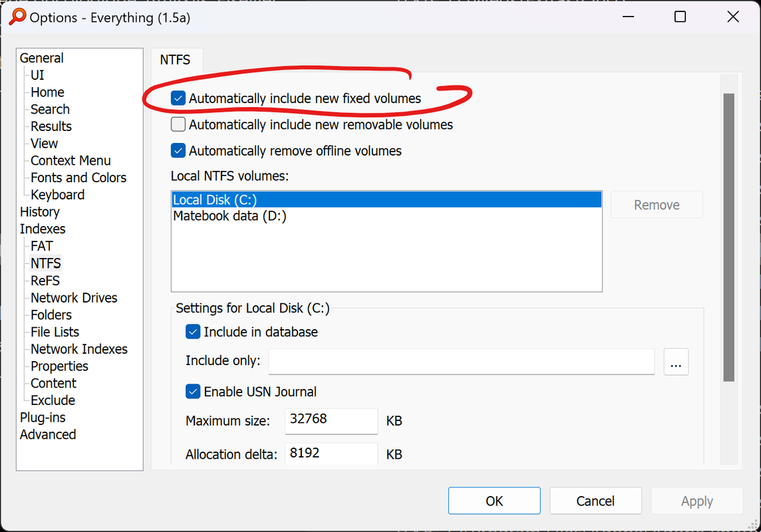Screen dimensions: 761x532
Task: Select the NTFS tab header
Action: coord(176,60)
